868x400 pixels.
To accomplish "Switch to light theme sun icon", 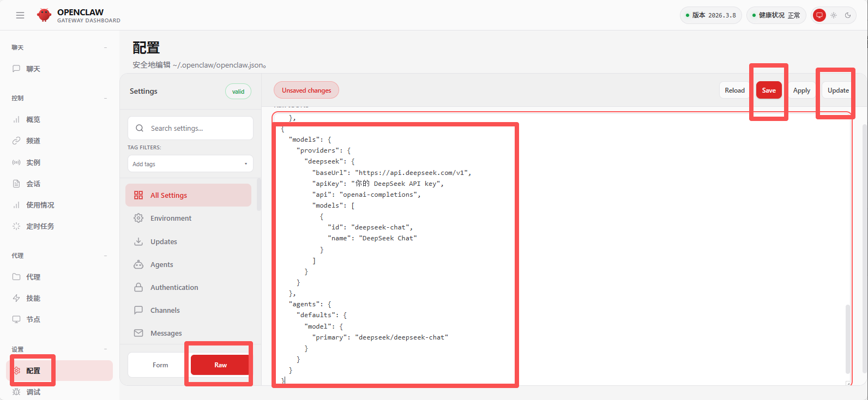I will coord(834,15).
